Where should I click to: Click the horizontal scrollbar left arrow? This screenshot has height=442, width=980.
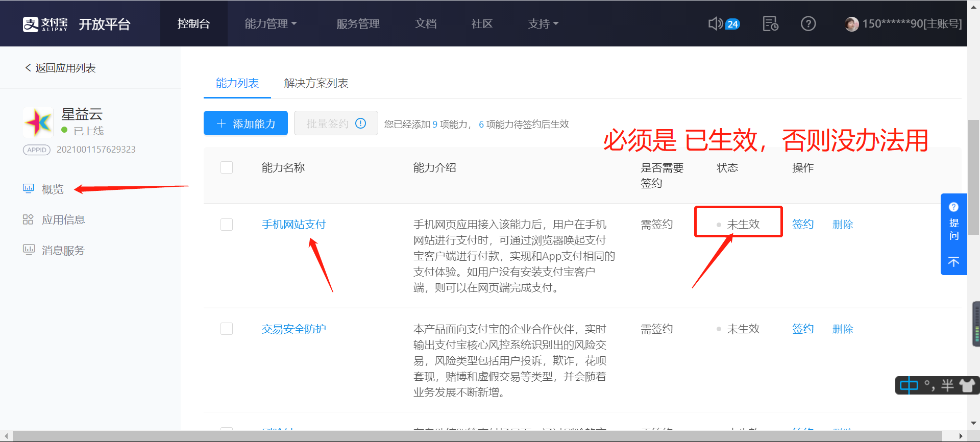(6, 436)
